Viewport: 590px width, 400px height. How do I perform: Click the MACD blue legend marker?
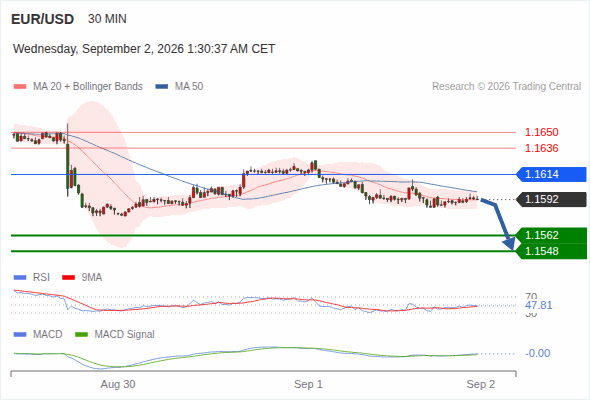tap(20, 335)
